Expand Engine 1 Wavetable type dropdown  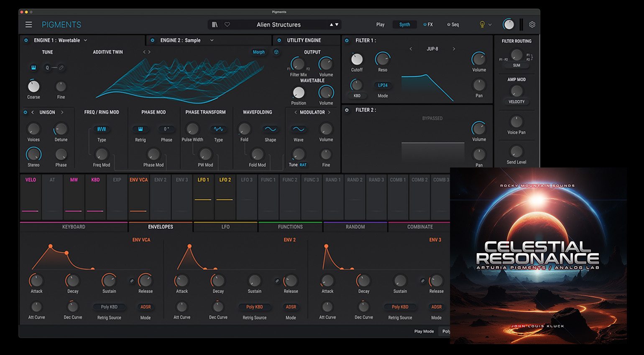pos(85,41)
